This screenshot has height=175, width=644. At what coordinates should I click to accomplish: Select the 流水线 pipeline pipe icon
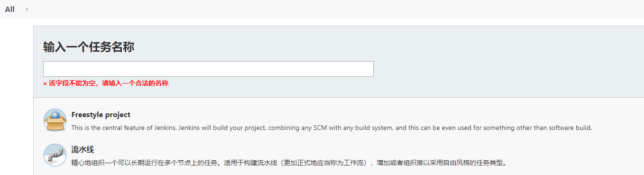click(x=55, y=155)
